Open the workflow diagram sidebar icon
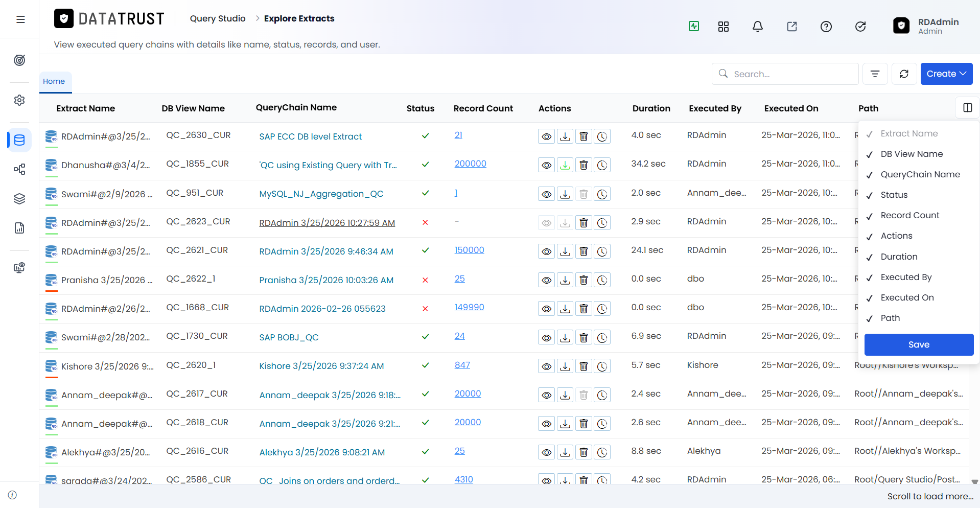The image size is (980, 508). [19, 169]
